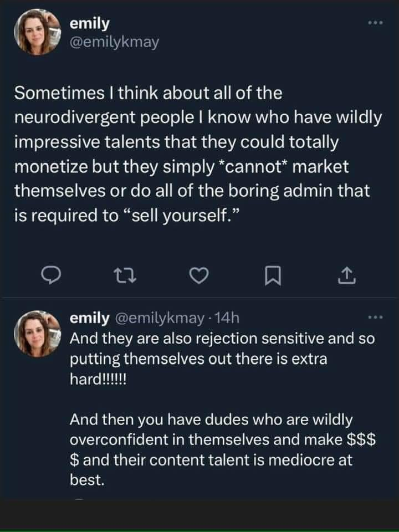
Task: Open the three-dot menu on the main tweet
Action: click(x=376, y=23)
